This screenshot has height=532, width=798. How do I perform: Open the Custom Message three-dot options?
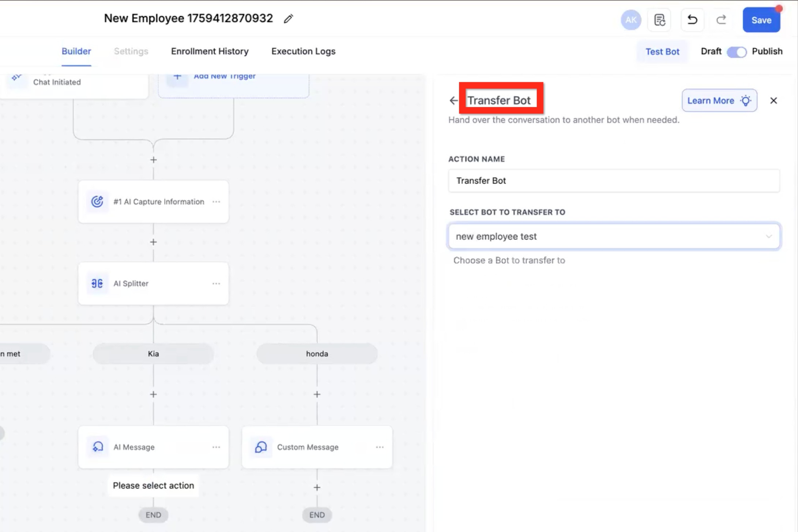point(380,447)
